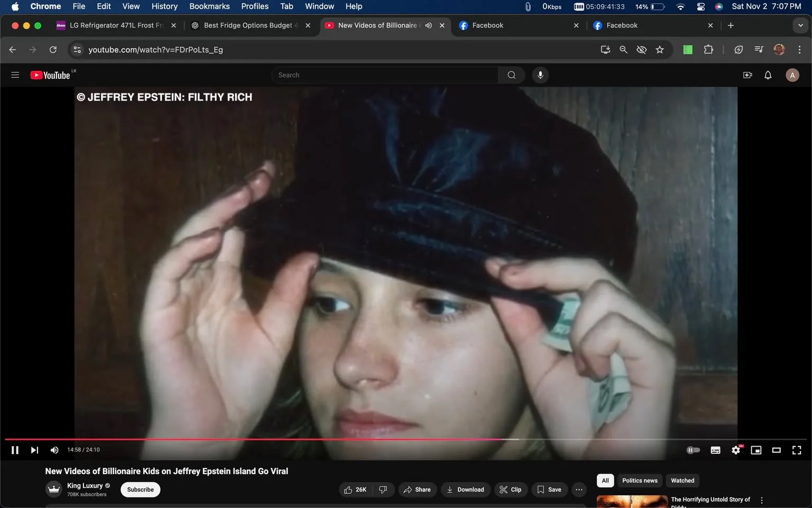Enter full screen mode
Screen dimensions: 812x508
pos(797,450)
